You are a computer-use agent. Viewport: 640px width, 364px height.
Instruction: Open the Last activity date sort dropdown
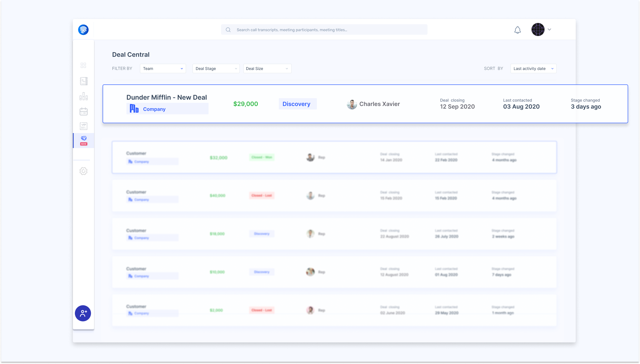tap(533, 69)
